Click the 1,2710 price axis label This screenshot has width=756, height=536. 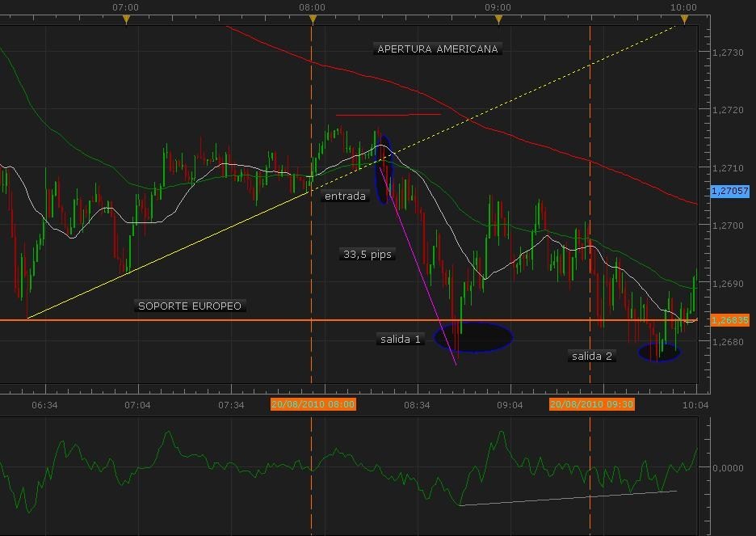pyautogui.click(x=728, y=168)
